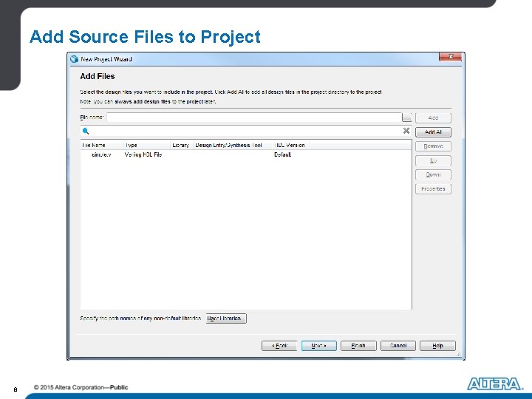Screen dimensions: 532x399
Task: Cancel the New Project Wizard
Action: click(398, 346)
